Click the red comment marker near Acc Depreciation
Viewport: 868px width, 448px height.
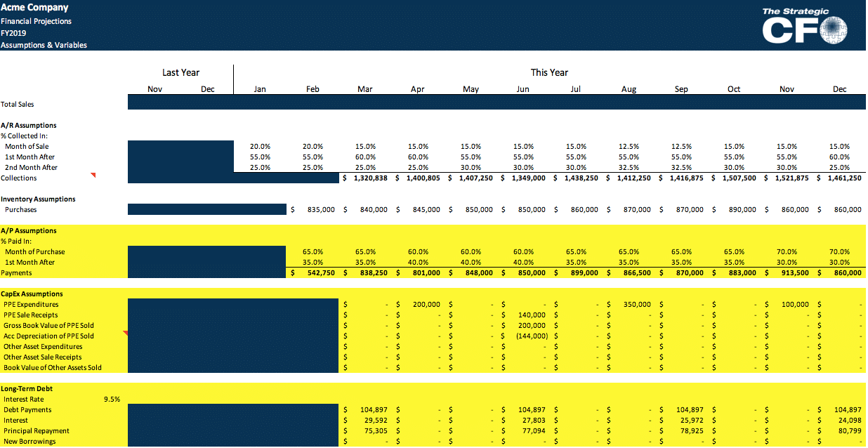coord(126,333)
